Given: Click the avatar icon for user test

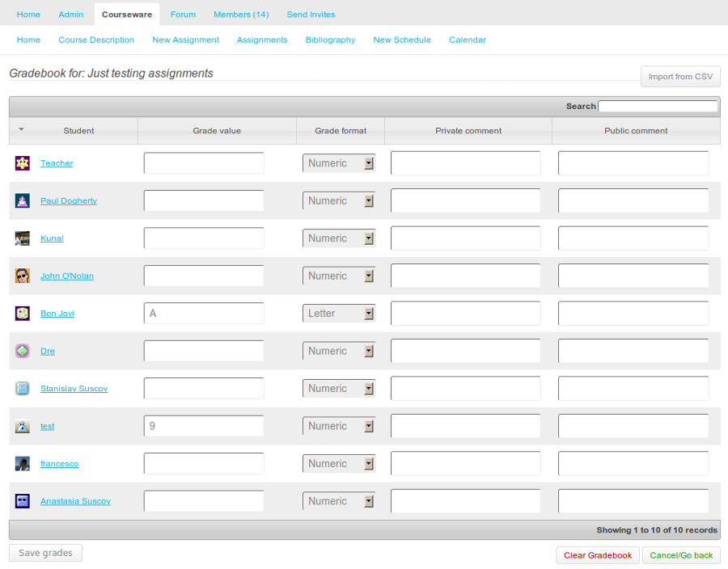Looking at the screenshot, I should coord(23,426).
